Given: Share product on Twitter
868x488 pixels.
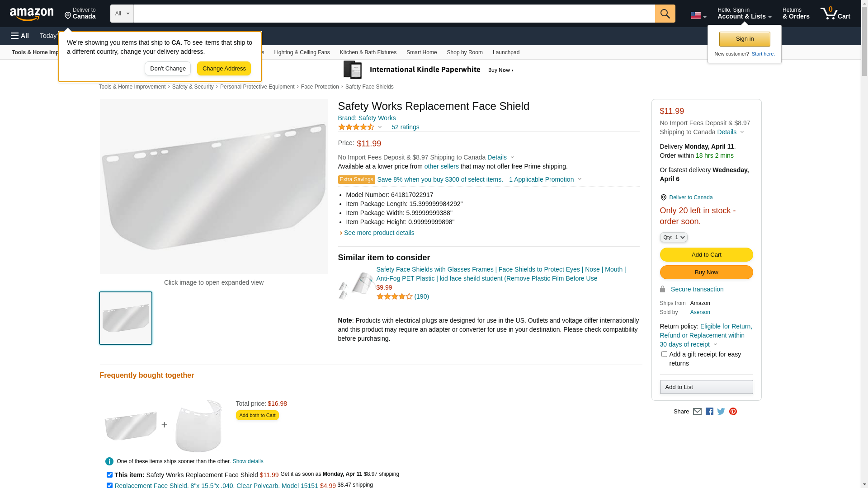Looking at the screenshot, I should (x=721, y=412).
